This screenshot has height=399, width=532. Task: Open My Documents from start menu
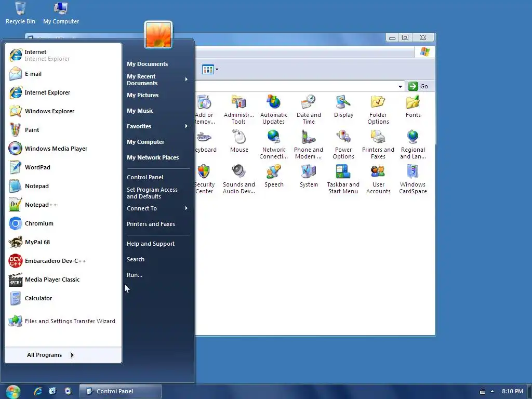click(x=157, y=64)
